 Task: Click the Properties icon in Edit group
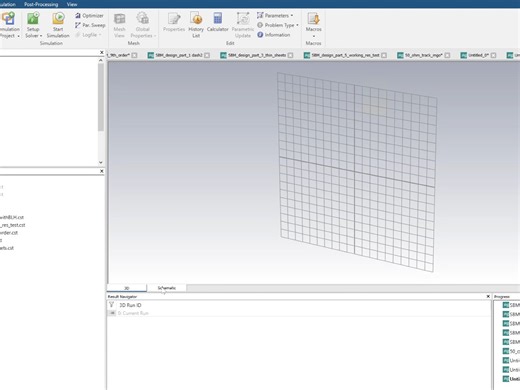pyautogui.click(x=174, y=19)
